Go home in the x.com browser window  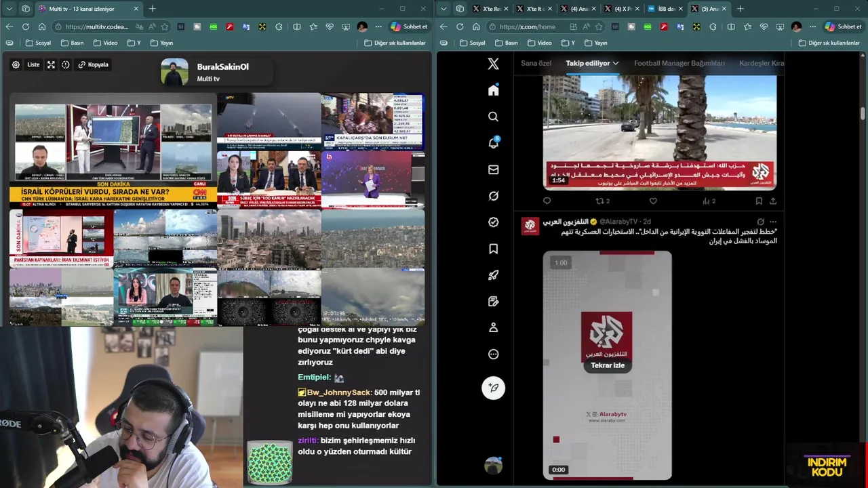(x=476, y=26)
